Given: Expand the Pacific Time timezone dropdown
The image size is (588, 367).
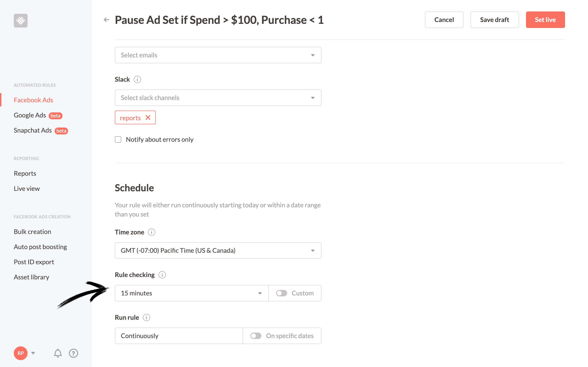Looking at the screenshot, I should tap(312, 250).
